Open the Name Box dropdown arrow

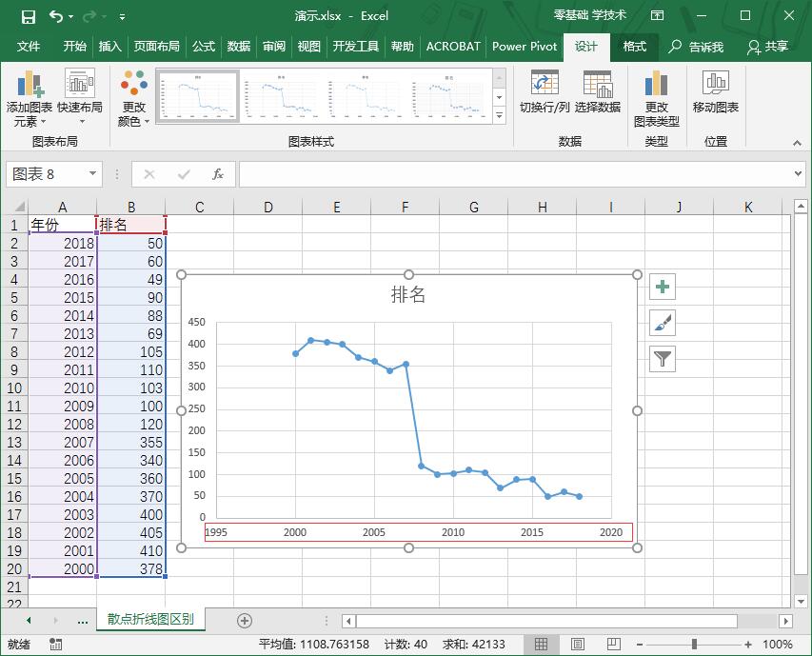pos(92,173)
